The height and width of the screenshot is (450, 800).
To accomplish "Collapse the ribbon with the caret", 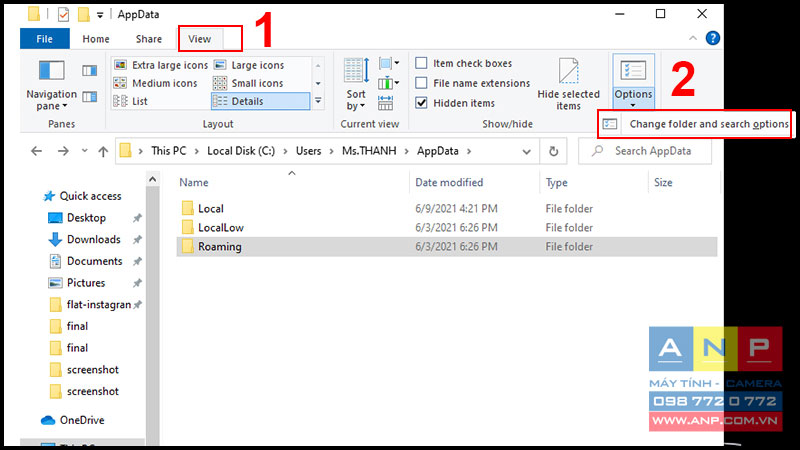I will tap(692, 38).
